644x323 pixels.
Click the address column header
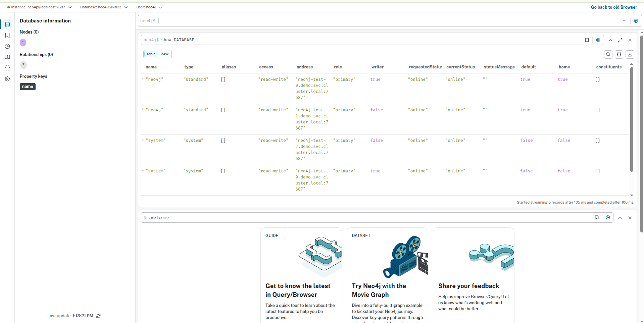pos(304,67)
